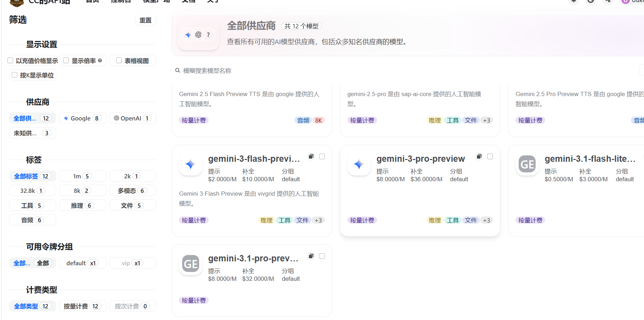
Task: Click the gemini-3-flash-preview sparkle logo
Action: tap(191, 164)
